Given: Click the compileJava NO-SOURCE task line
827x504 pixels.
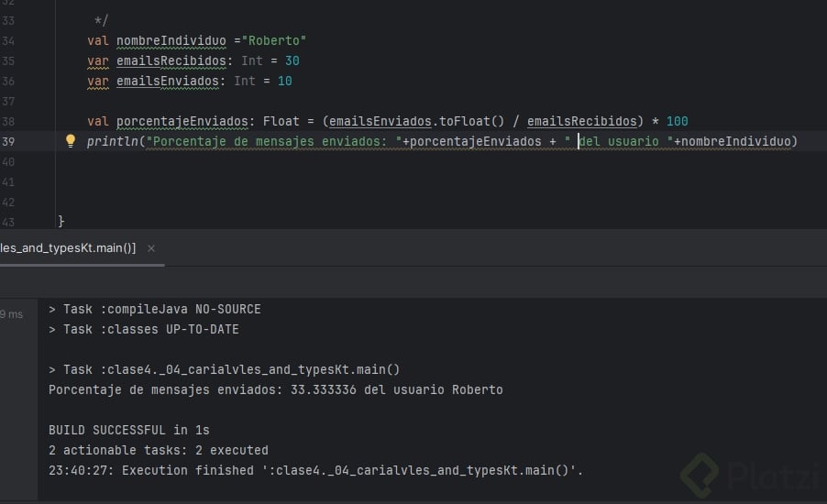Looking at the screenshot, I should point(155,310).
